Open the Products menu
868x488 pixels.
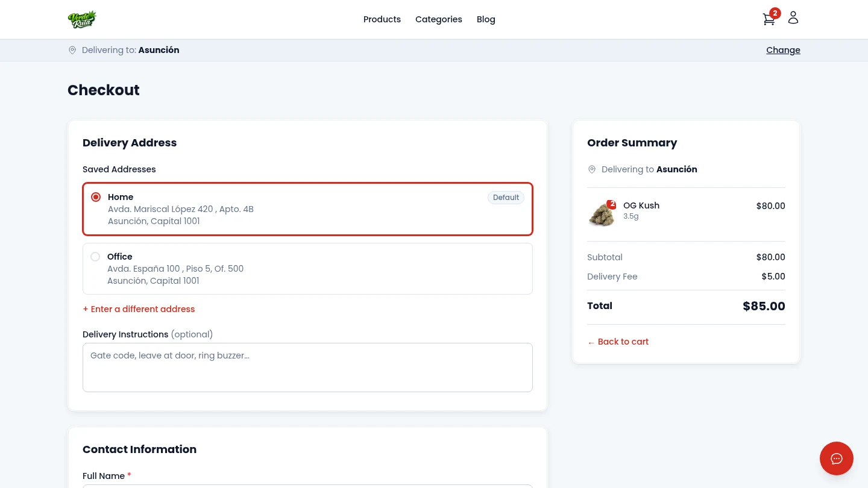(x=382, y=19)
